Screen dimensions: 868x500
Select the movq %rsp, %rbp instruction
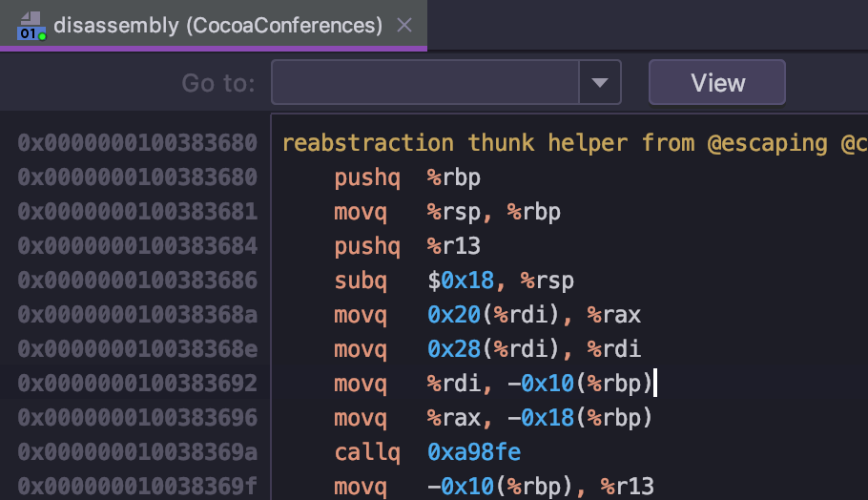click(447, 212)
